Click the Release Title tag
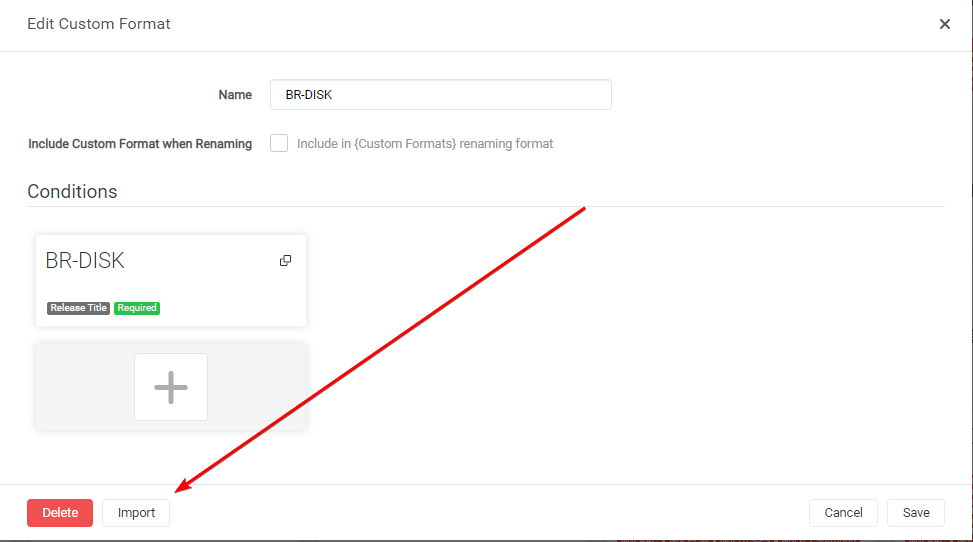 pyautogui.click(x=78, y=308)
